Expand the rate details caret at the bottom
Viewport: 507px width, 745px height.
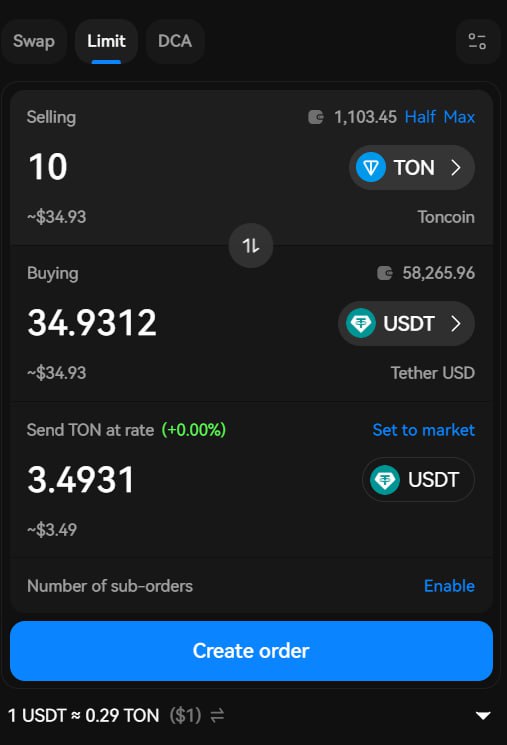pyautogui.click(x=483, y=716)
